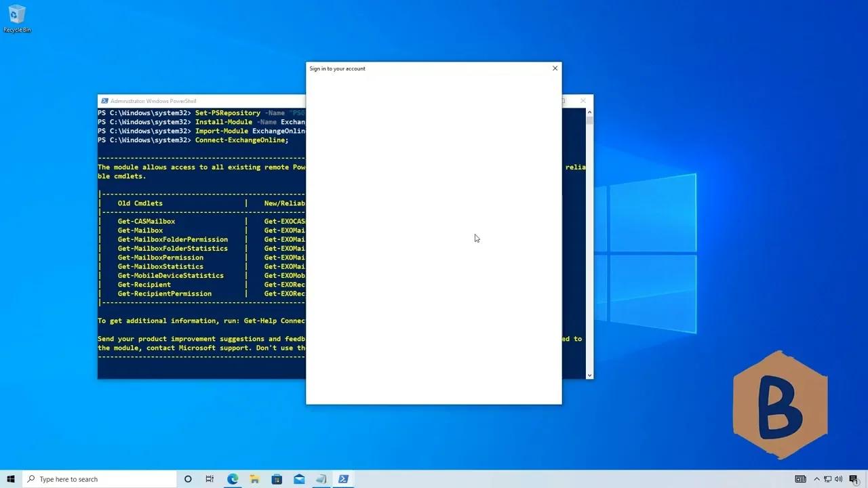Close the Sign in to your account dialog
The width and height of the screenshot is (868, 488).
[555, 68]
